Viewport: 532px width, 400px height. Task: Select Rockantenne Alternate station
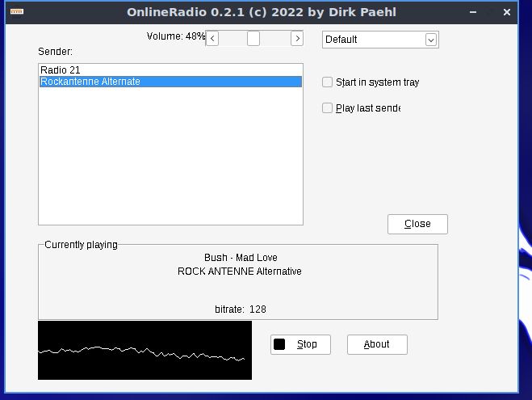coord(170,82)
